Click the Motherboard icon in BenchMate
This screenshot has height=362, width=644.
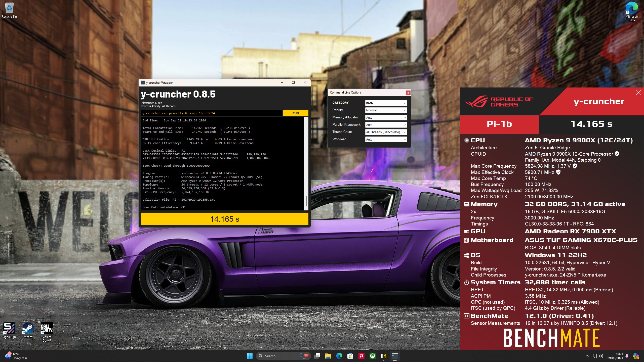pos(467,240)
